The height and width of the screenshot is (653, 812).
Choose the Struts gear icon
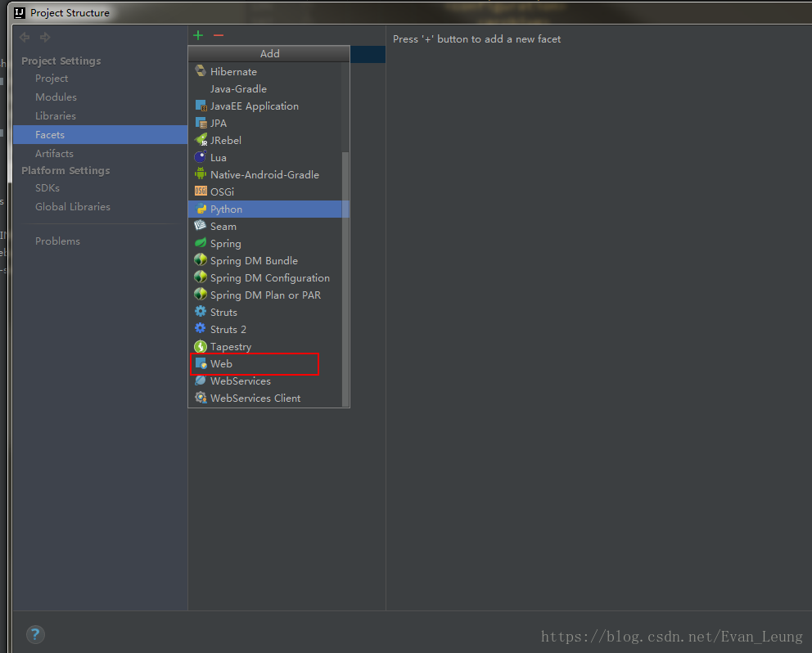[201, 312]
